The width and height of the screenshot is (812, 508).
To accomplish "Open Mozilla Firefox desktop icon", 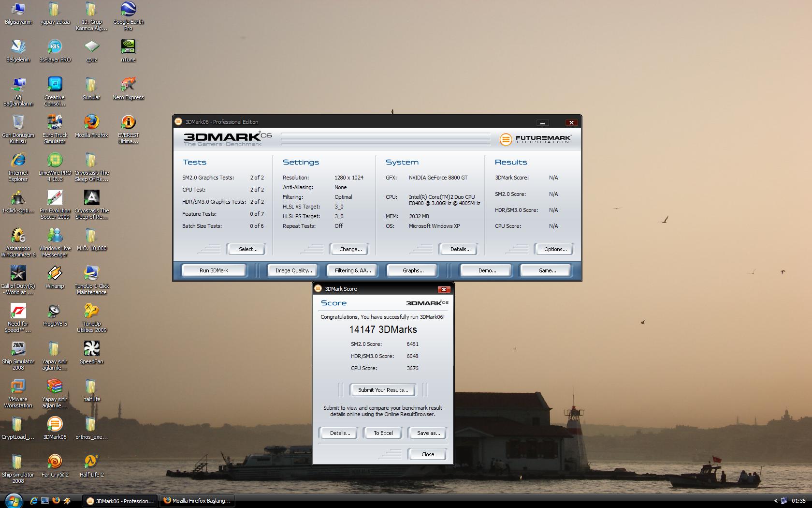I will pyautogui.click(x=91, y=126).
